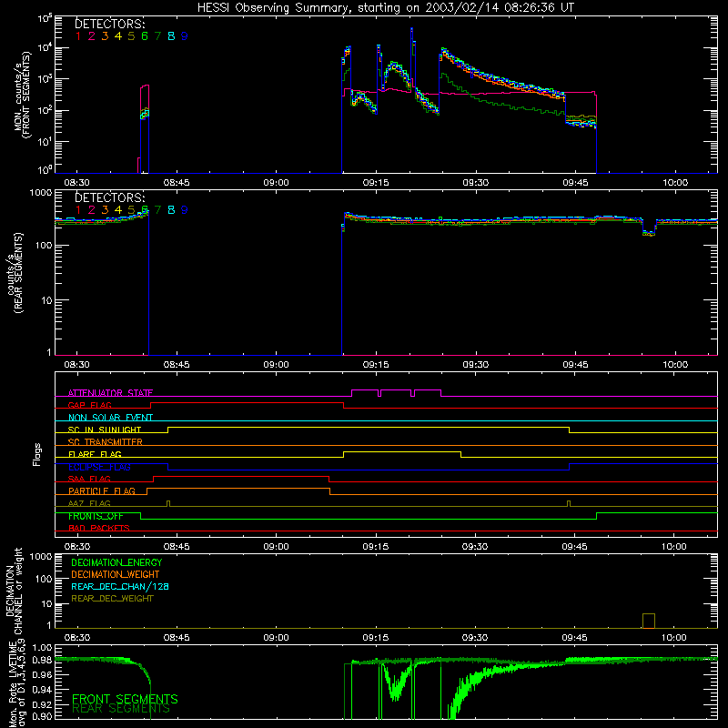Screen dimensions: 728x728
Task: Click the FRONT SEGMENTS livetime legend
Action: pos(125,699)
